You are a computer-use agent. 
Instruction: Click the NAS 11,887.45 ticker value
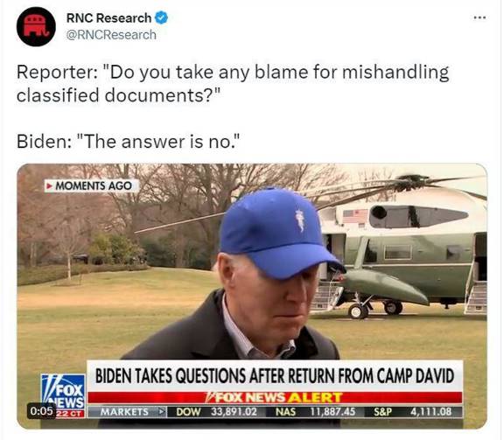point(315,412)
